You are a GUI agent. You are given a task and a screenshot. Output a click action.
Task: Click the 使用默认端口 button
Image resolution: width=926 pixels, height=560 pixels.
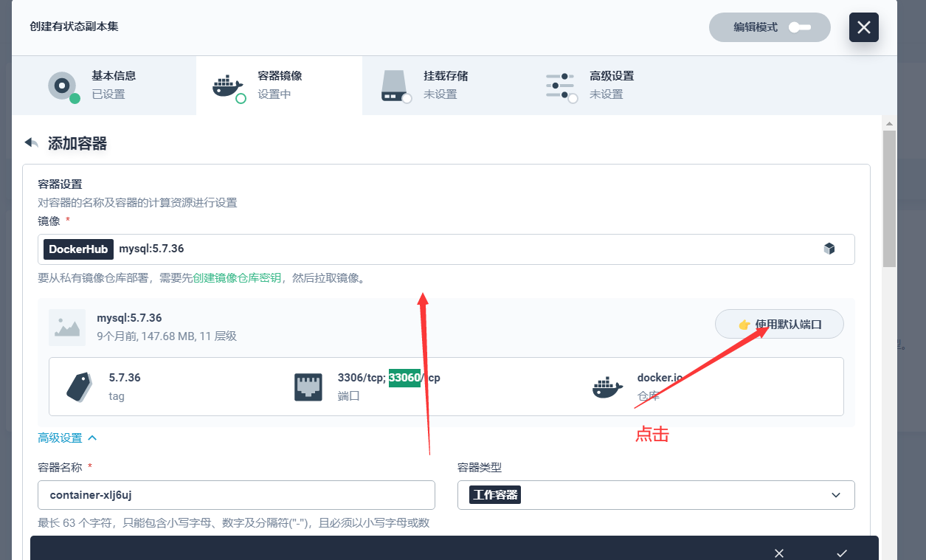coord(779,324)
